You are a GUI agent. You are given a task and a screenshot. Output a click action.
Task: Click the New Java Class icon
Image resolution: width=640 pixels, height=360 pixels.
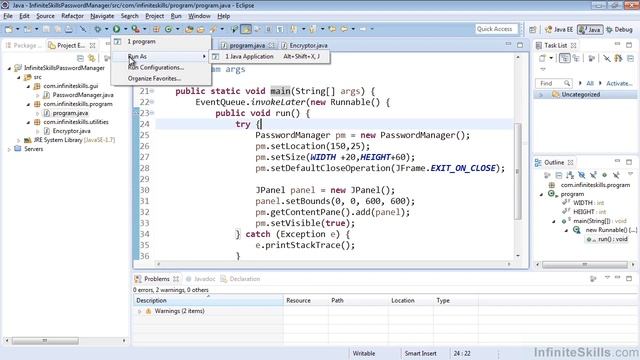tap(168, 29)
